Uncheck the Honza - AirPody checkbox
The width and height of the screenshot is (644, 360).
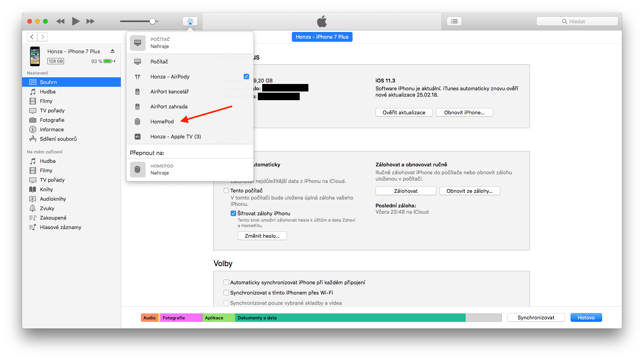246,76
